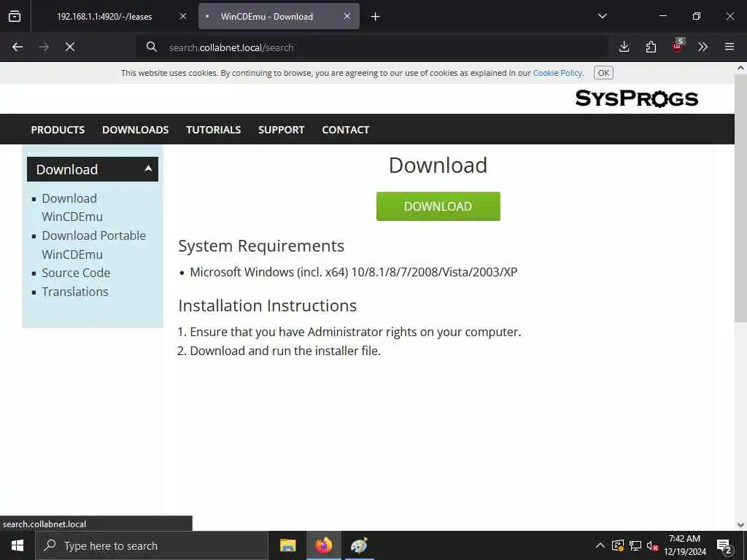Viewport: 747px width, 560px height.
Task: Click the security warning tray icon
Action: pyautogui.click(x=618, y=545)
